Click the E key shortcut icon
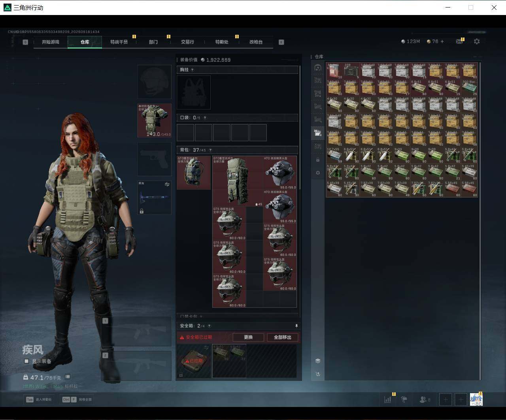506x420 pixels. [281, 42]
